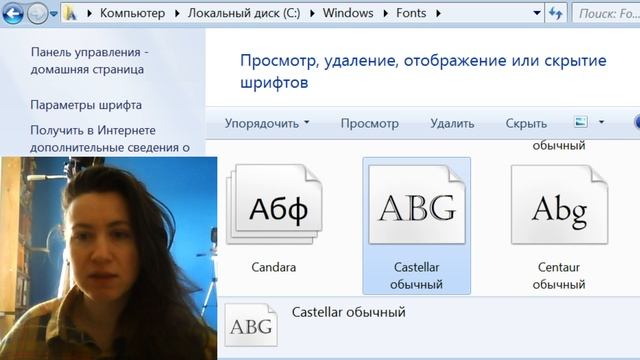
Task: Select the Windows breadcrumb segment
Action: point(348,13)
